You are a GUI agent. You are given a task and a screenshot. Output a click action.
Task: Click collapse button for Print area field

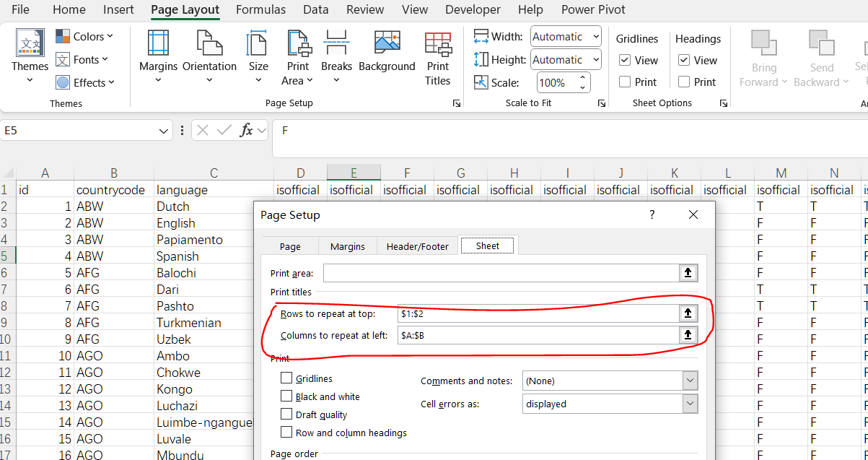(688, 273)
